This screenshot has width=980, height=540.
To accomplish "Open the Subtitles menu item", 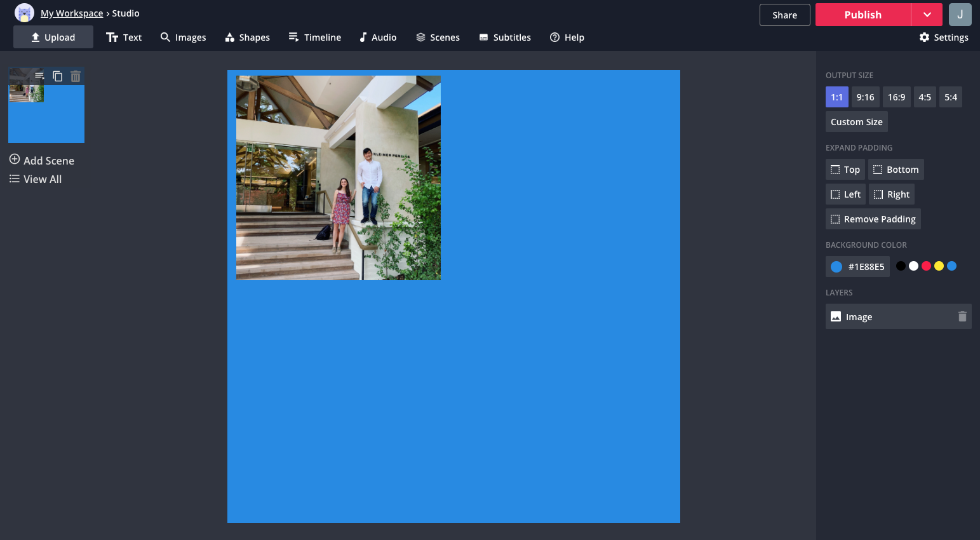I will click(x=504, y=37).
